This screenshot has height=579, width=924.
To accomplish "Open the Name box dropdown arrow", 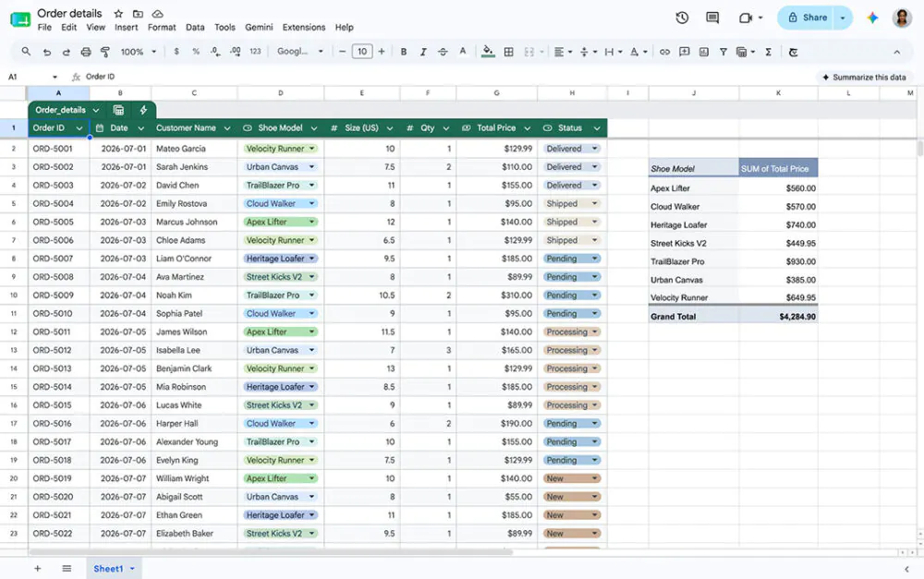I will pos(55,78).
